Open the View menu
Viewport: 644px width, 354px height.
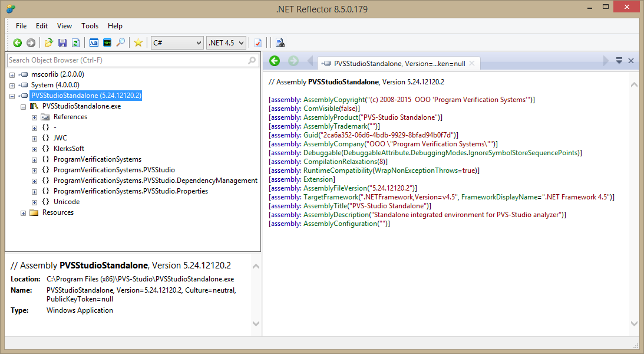pyautogui.click(x=64, y=26)
